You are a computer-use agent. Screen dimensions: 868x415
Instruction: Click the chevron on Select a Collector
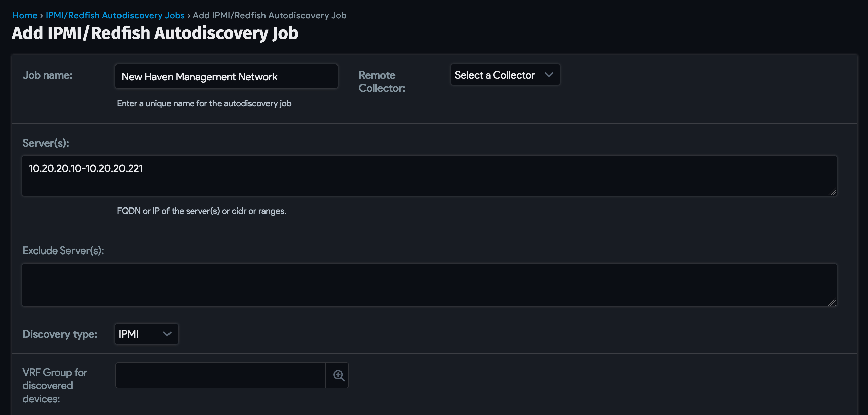[549, 75]
